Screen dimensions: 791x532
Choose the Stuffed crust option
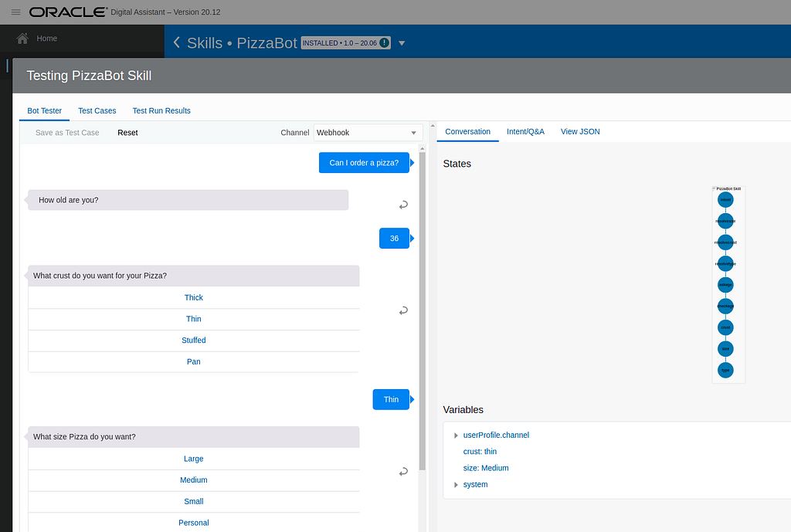coord(194,341)
